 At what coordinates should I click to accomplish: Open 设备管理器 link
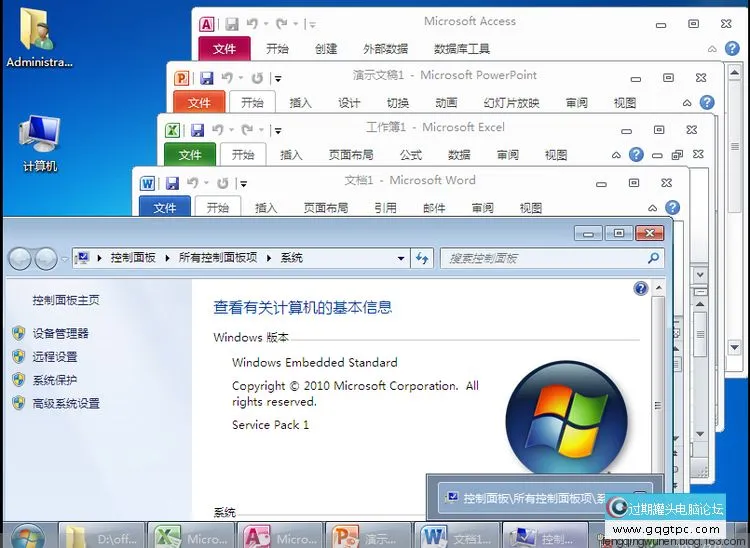(x=60, y=333)
